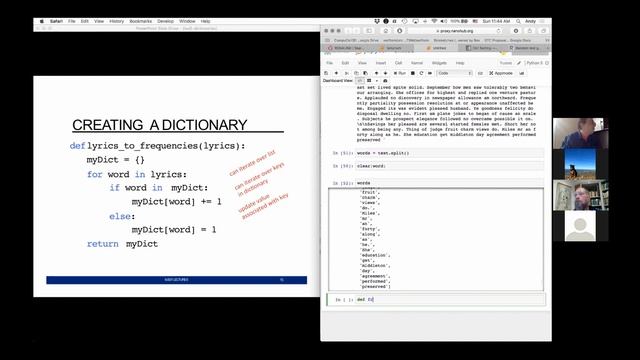Screen dimensions: 640x360
Task: Insert a new cell below with plus icon
Action: click(336, 73)
